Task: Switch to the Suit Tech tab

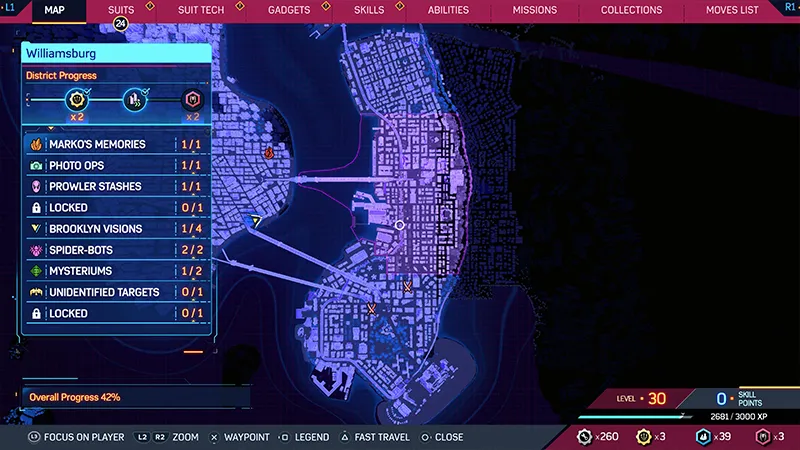Action: (x=201, y=10)
